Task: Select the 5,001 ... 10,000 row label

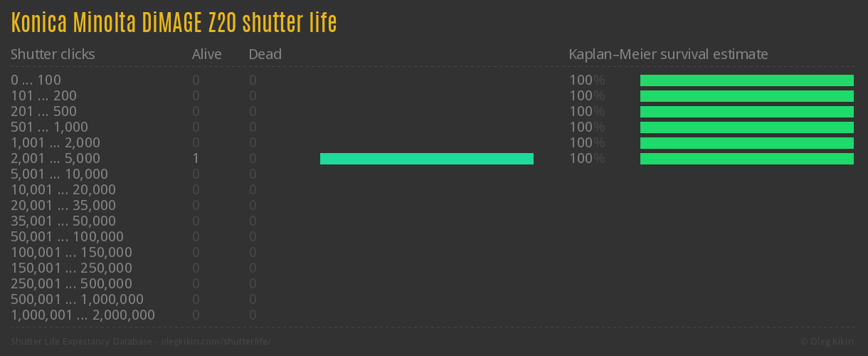Action: pyautogui.click(x=59, y=174)
